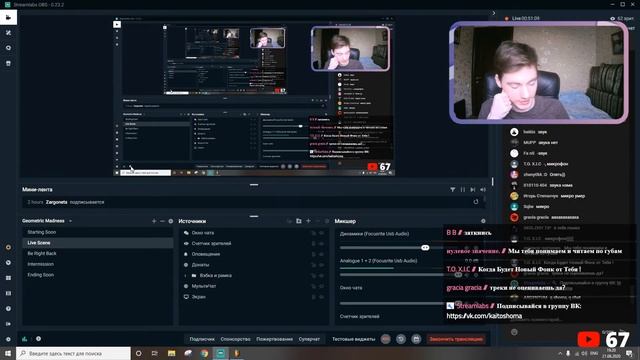
Task: Open the Микшер settings gear
Action: (x=483, y=221)
